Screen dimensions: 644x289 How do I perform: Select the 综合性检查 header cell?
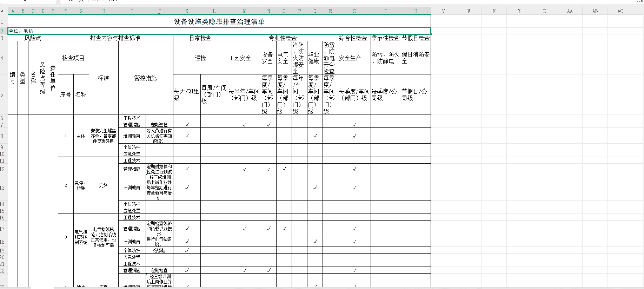(x=354, y=38)
